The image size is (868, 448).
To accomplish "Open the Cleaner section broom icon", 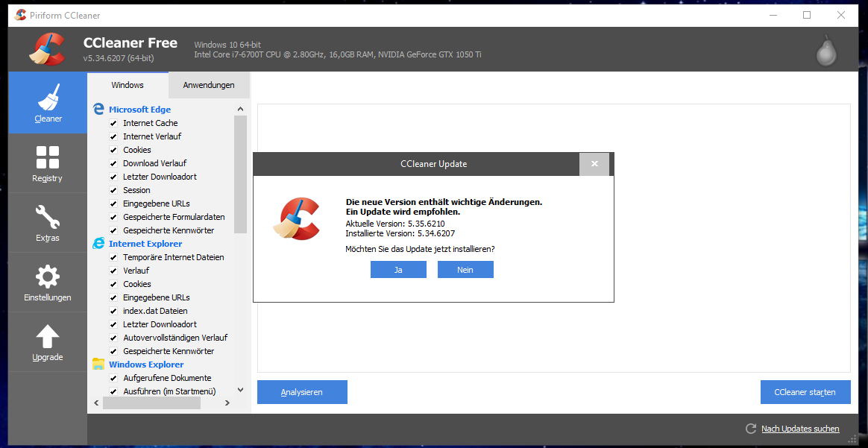I will click(x=48, y=97).
